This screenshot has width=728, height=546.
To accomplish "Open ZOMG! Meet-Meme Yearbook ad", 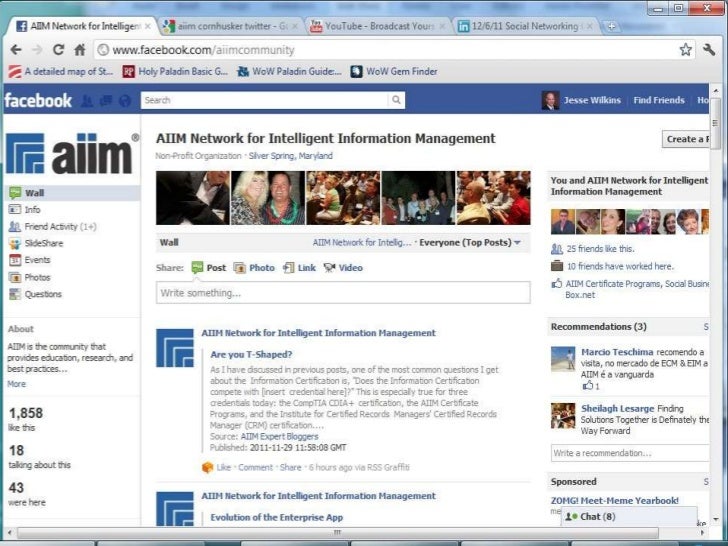I will coord(614,500).
